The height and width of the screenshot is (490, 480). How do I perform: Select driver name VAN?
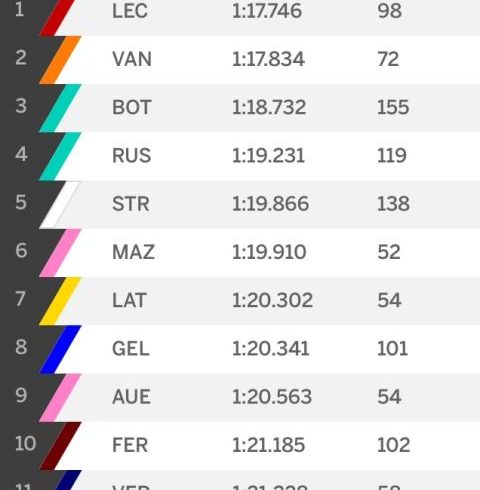coord(132,59)
